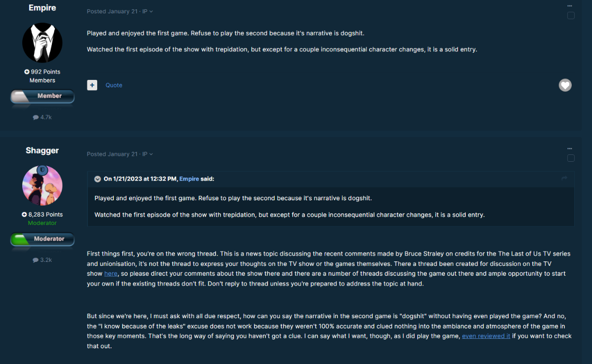592x364 pixels.
Task: Click the moderator shield badge on Shagger's avatar
Action: coord(42,169)
